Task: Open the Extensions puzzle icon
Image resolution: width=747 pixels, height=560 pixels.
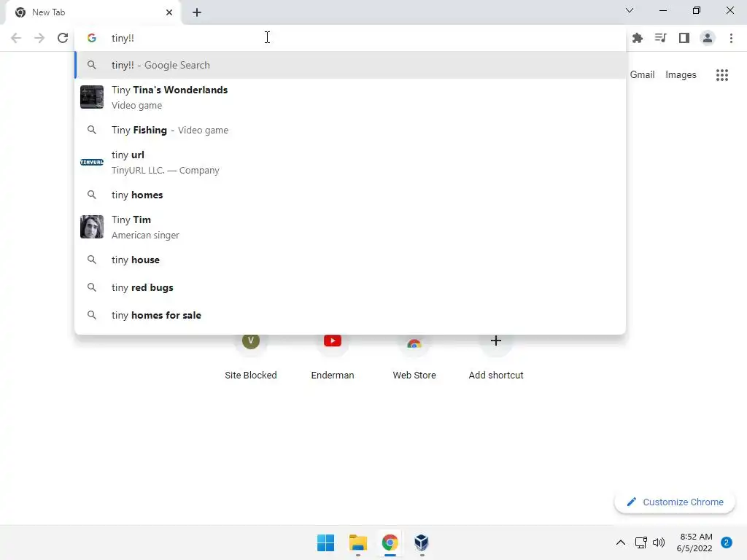Action: (638, 38)
